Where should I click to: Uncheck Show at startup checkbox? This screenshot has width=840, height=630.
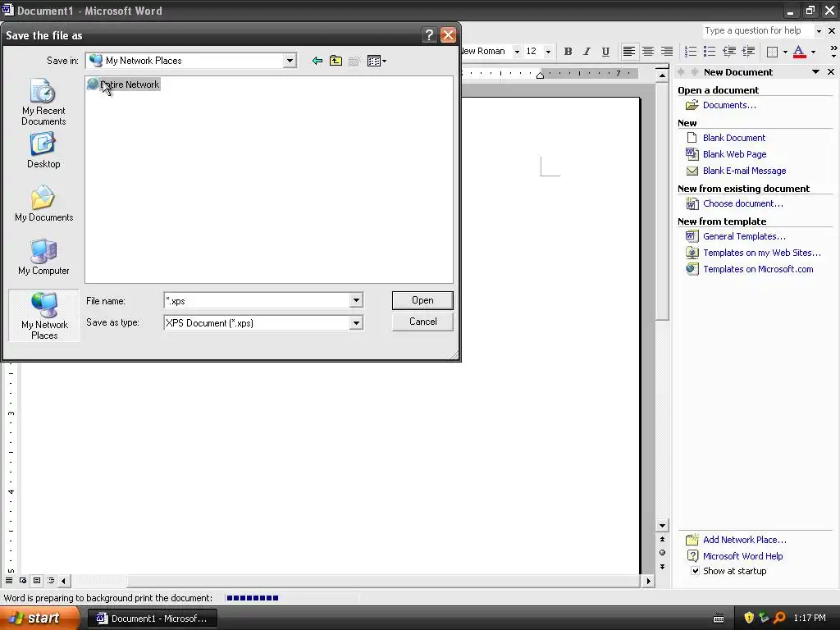(695, 571)
